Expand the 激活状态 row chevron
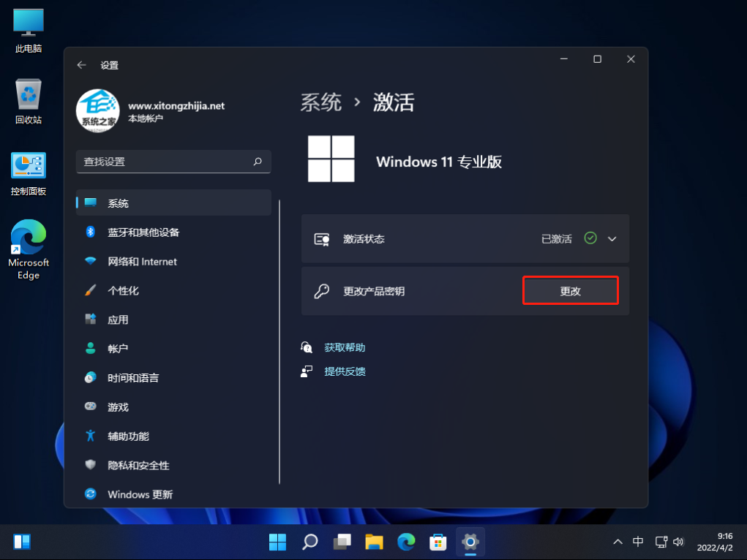 [612, 238]
